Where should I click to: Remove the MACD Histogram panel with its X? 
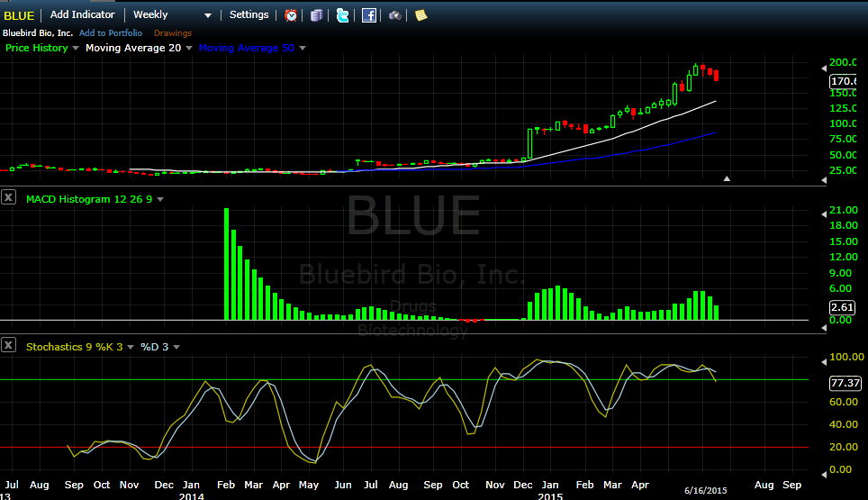coord(8,197)
